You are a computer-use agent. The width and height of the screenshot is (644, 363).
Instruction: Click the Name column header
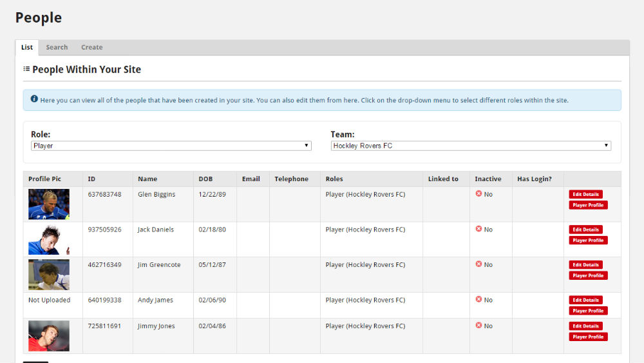pyautogui.click(x=147, y=179)
